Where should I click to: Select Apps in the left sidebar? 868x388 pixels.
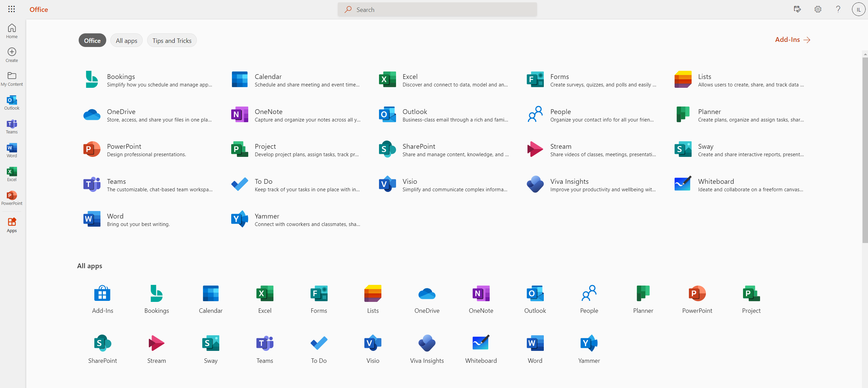pyautogui.click(x=12, y=225)
